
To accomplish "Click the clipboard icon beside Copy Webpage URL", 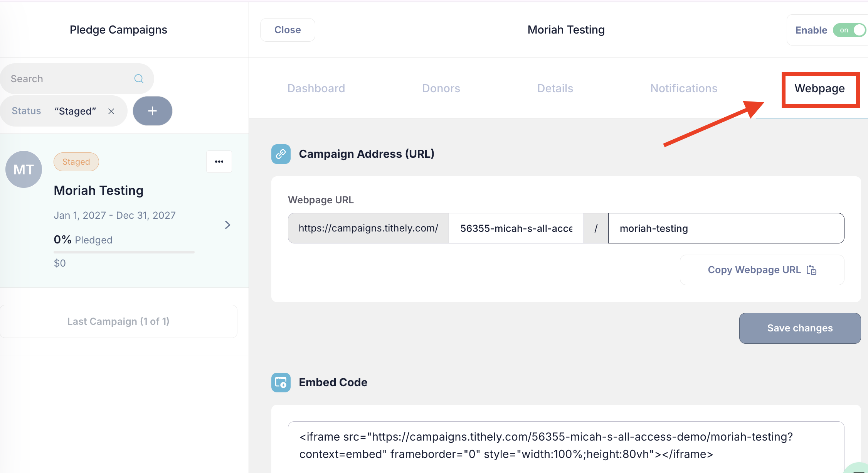I will (811, 270).
